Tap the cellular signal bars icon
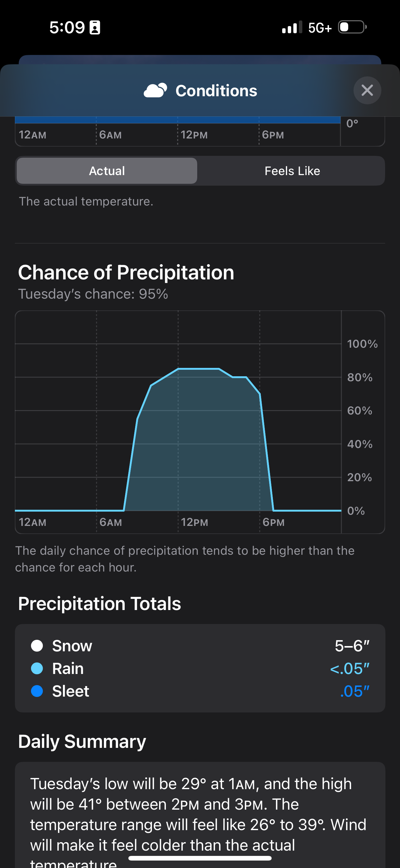 click(x=291, y=27)
